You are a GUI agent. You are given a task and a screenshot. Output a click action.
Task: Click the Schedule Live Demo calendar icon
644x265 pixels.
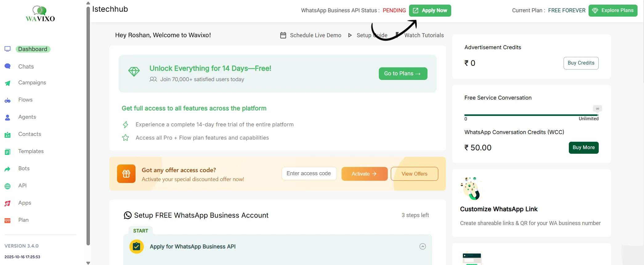[x=283, y=35]
